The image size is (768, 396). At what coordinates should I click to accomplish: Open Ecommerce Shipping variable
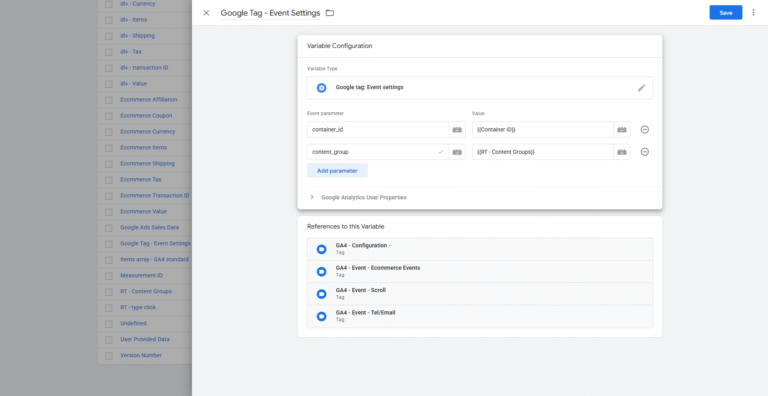click(x=147, y=164)
